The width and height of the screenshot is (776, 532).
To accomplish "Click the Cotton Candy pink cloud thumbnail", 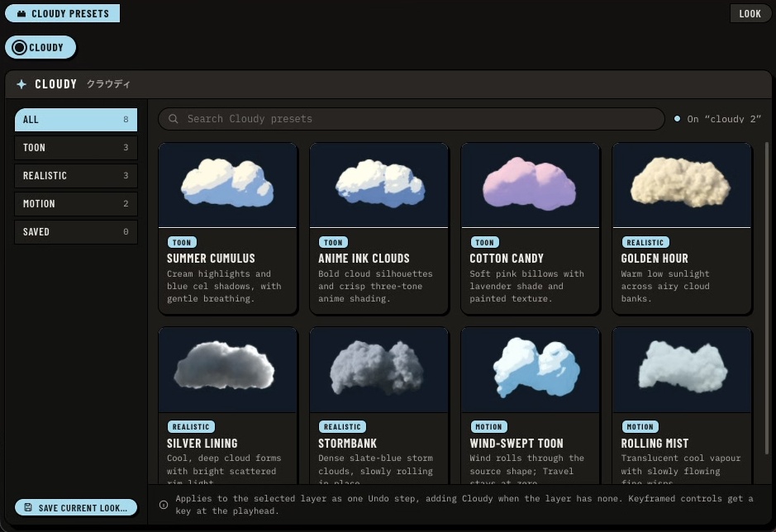I will coord(531,185).
